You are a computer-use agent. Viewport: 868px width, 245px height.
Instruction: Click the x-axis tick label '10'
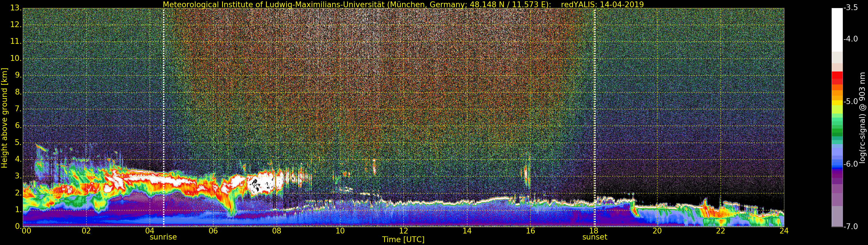340,231
